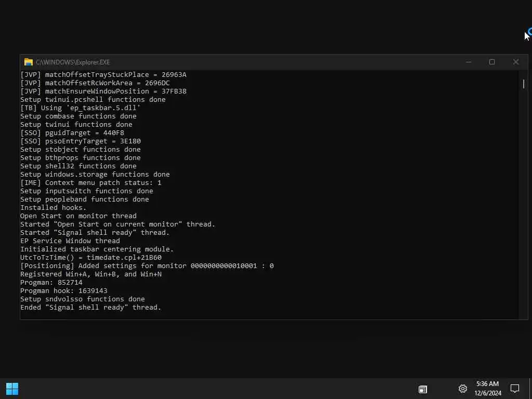The height and width of the screenshot is (399, 532).
Task: Click line 'Setup twinui functions done'
Action: 76,125
